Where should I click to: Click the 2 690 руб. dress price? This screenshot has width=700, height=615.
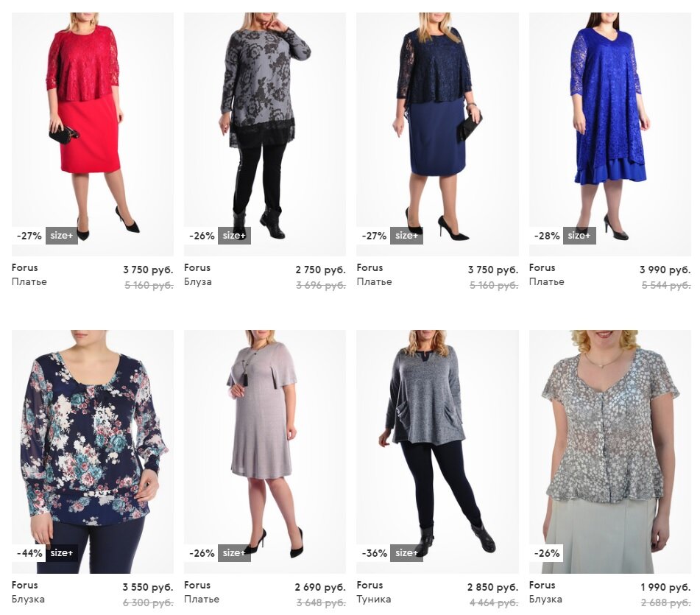(320, 587)
